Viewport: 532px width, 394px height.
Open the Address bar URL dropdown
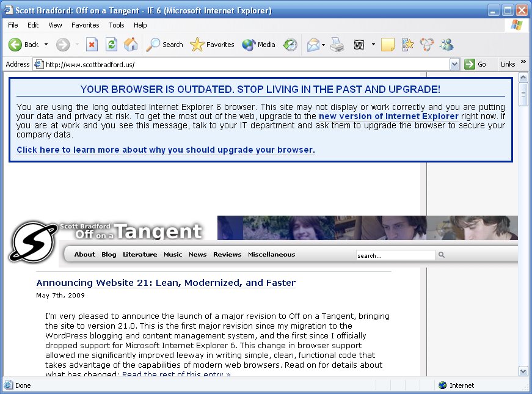[x=454, y=64]
